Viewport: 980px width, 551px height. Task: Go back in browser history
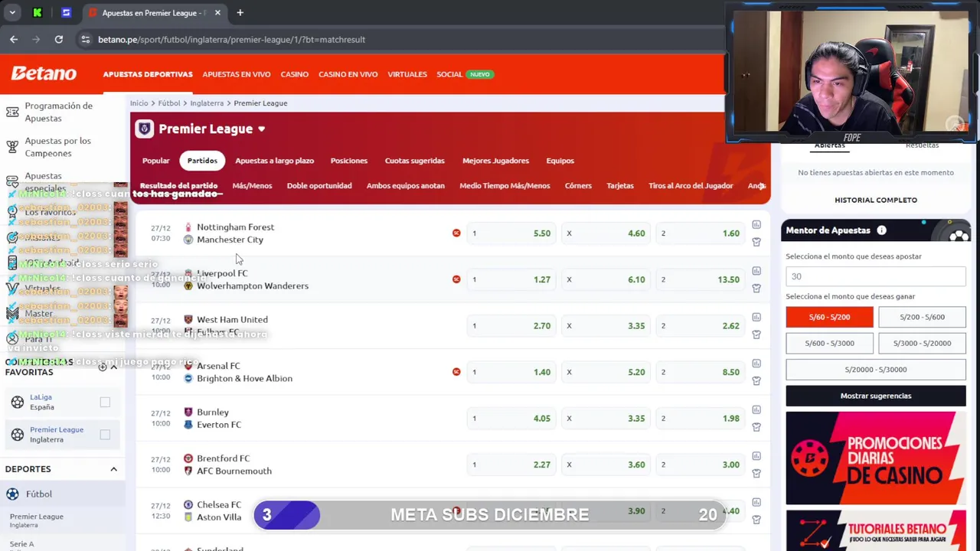tap(14, 39)
